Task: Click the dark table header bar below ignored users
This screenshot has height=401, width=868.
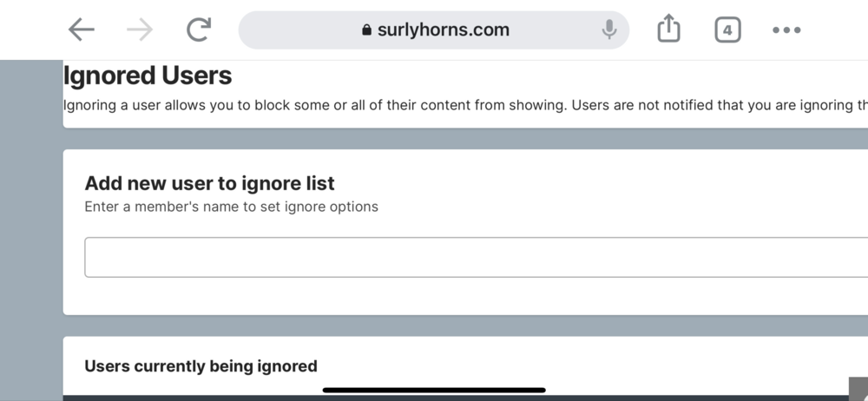Action: (x=191, y=398)
